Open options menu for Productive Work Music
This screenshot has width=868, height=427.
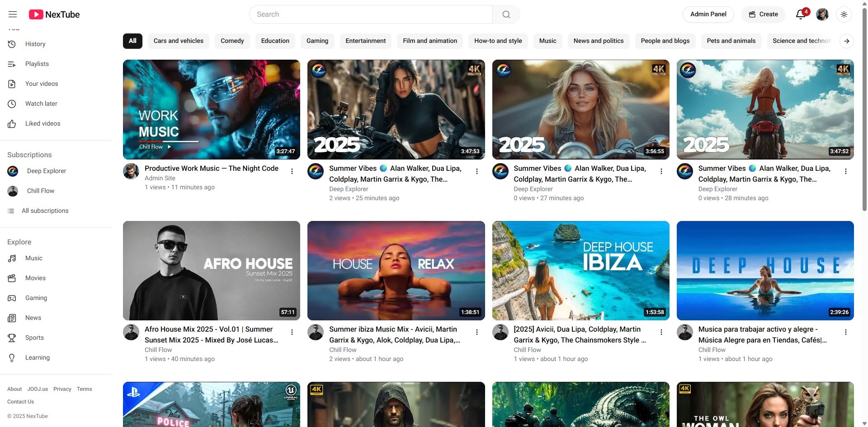(292, 171)
